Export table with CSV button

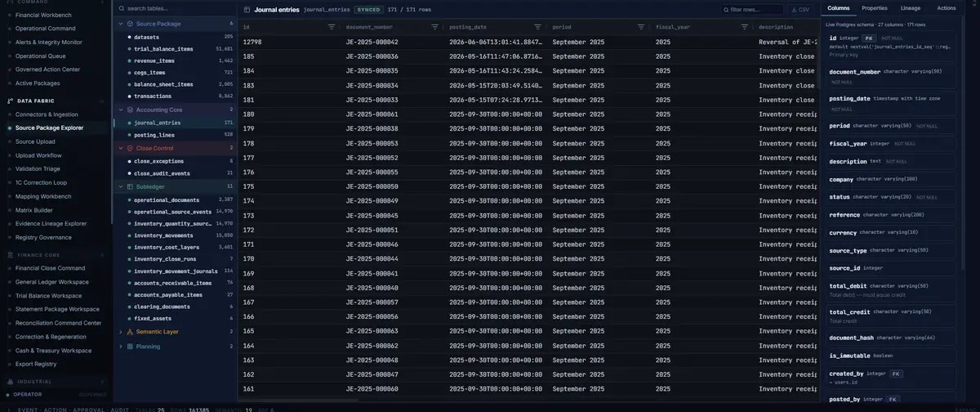tap(800, 9)
